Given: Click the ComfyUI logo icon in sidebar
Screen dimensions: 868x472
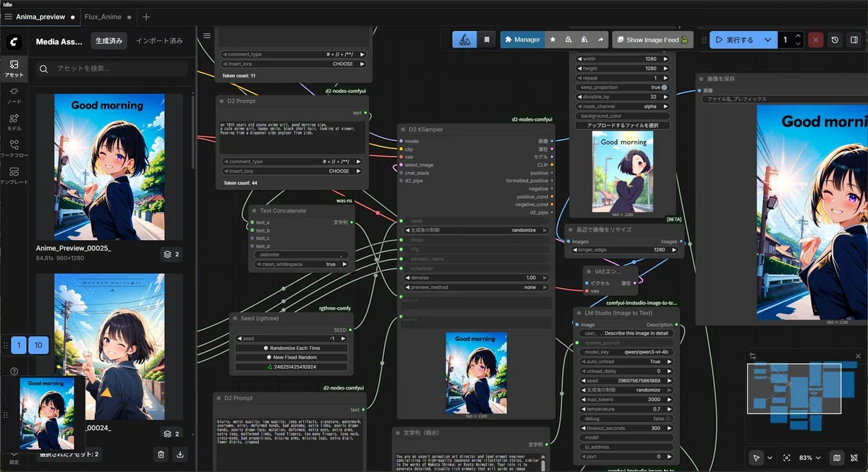Looking at the screenshot, I should (14, 42).
